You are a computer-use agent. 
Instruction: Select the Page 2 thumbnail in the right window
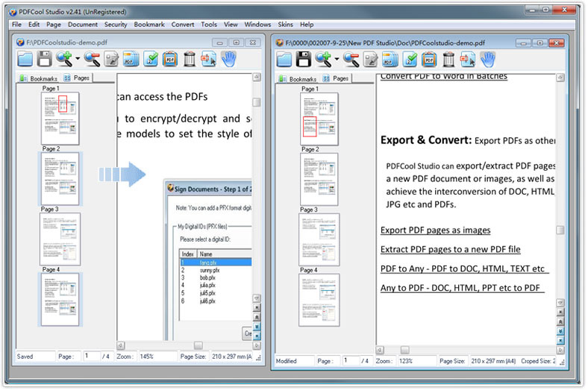click(x=319, y=180)
